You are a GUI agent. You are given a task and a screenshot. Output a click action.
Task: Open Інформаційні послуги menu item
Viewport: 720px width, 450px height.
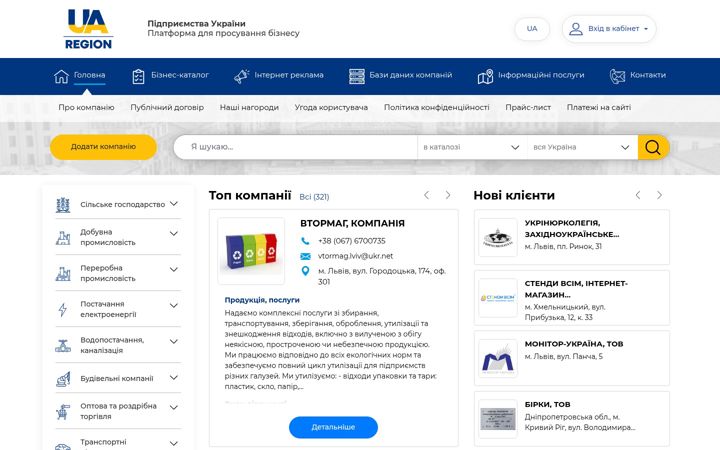(541, 75)
